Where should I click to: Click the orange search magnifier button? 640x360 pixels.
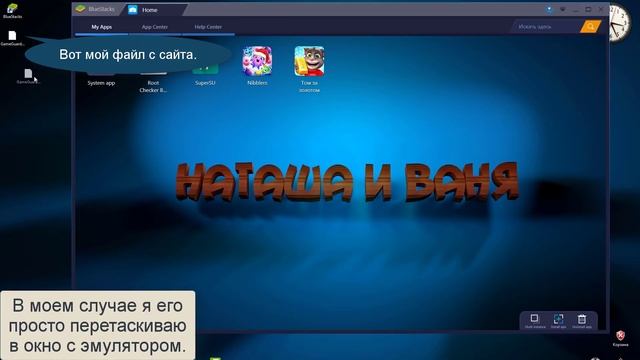click(x=590, y=27)
